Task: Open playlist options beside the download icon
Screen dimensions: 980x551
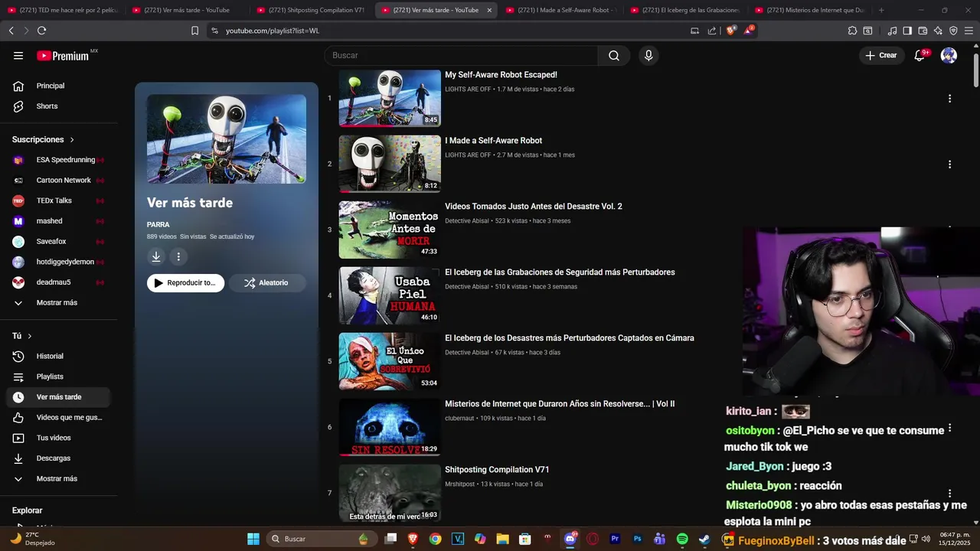Action: click(178, 257)
